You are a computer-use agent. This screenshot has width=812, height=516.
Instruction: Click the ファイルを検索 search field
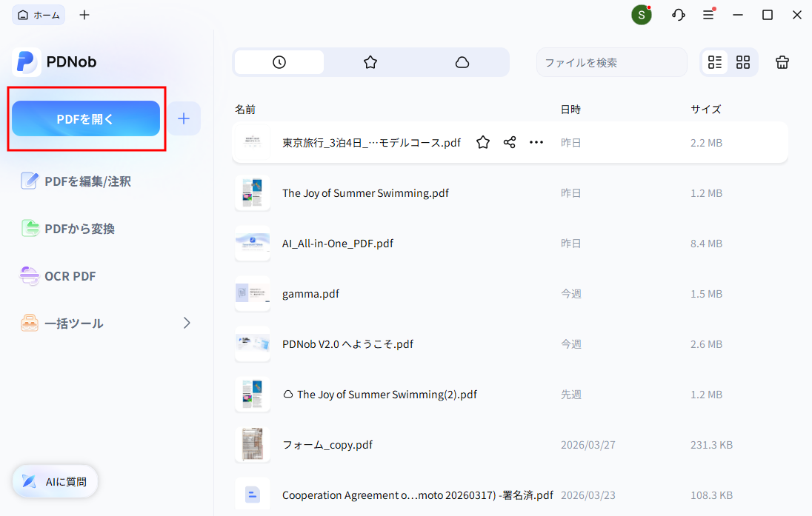(x=611, y=62)
